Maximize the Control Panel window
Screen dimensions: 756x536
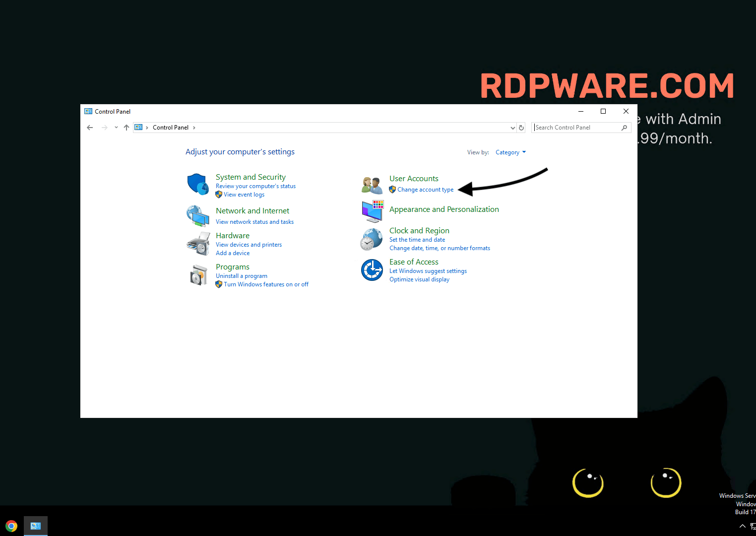pos(603,111)
